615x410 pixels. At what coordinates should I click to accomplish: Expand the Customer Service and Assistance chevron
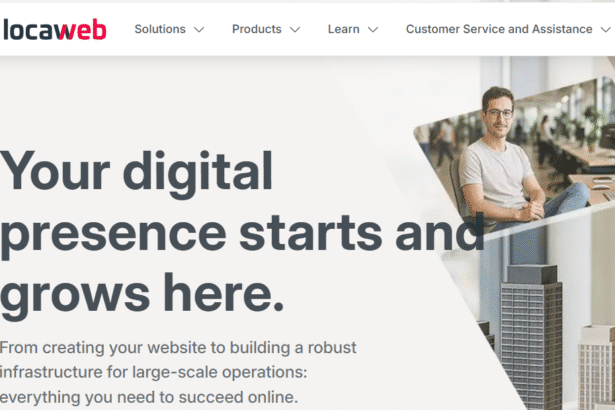(606, 29)
